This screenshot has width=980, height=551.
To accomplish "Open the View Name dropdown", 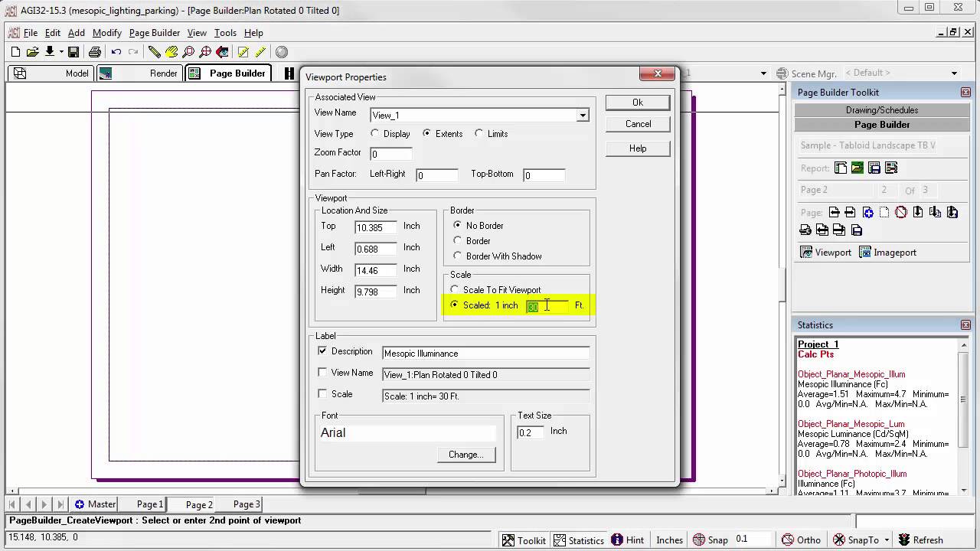I will (x=583, y=115).
